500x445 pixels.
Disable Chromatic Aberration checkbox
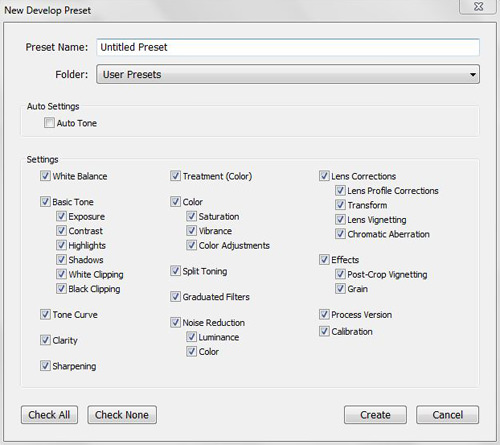[340, 234]
